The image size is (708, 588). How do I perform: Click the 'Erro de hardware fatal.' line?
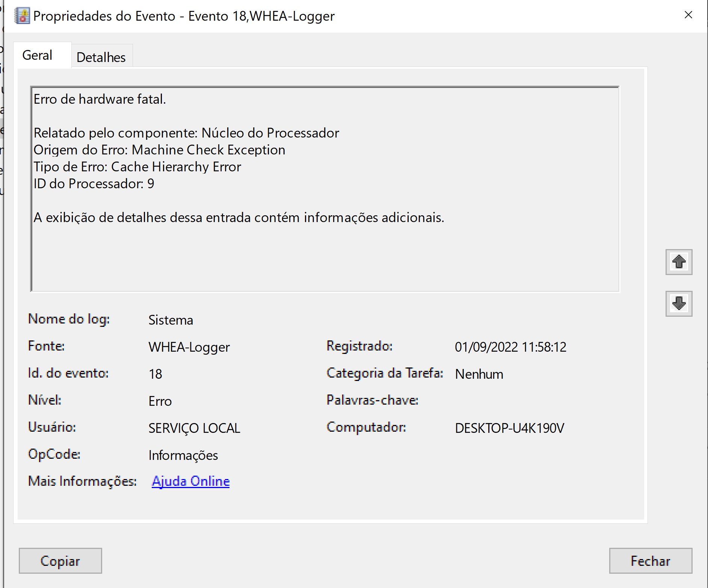(x=100, y=99)
